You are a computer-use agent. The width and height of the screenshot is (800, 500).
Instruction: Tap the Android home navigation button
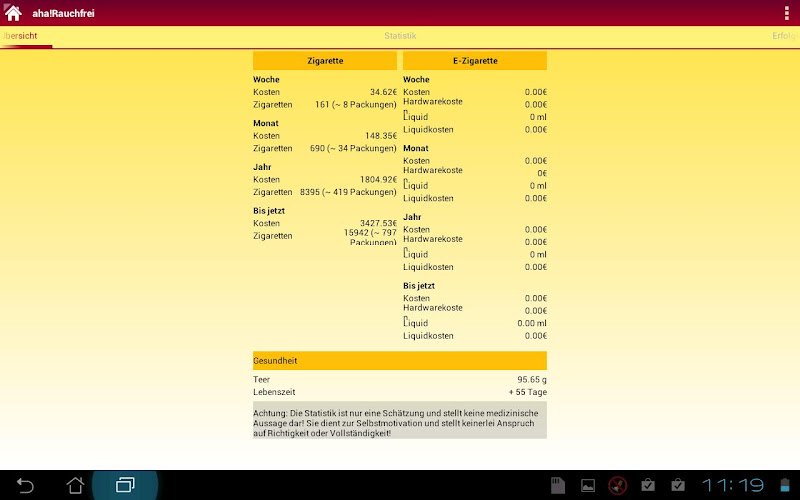click(x=75, y=485)
